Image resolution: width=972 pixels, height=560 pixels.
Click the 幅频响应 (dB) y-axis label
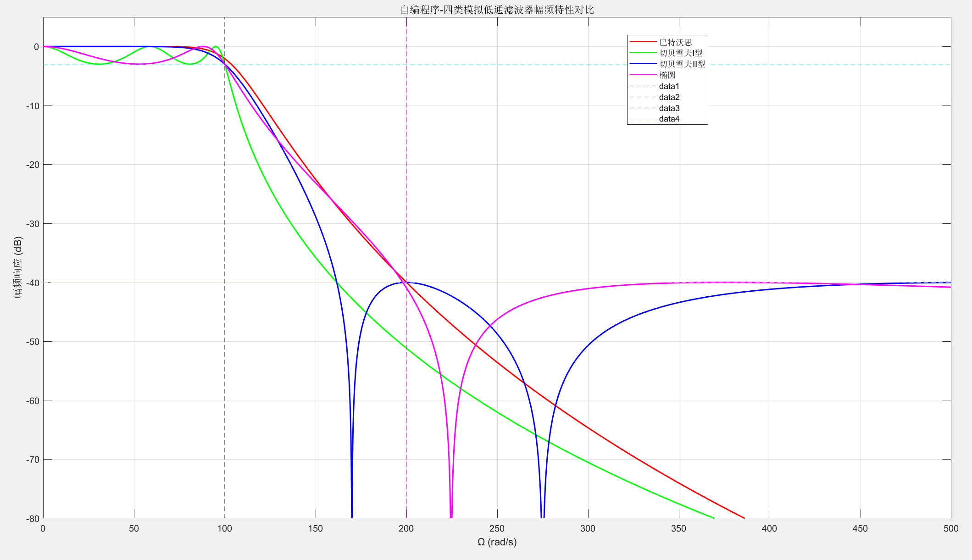18,267
